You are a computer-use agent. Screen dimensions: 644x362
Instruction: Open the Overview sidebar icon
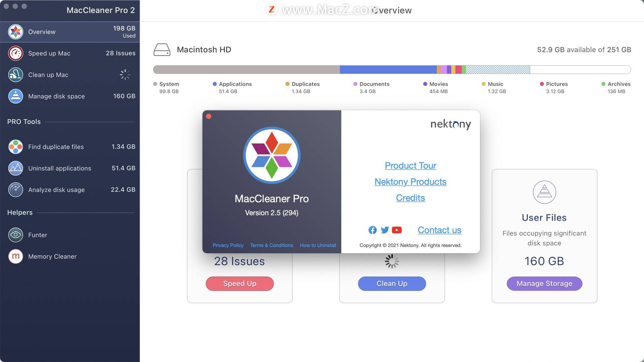pos(15,32)
